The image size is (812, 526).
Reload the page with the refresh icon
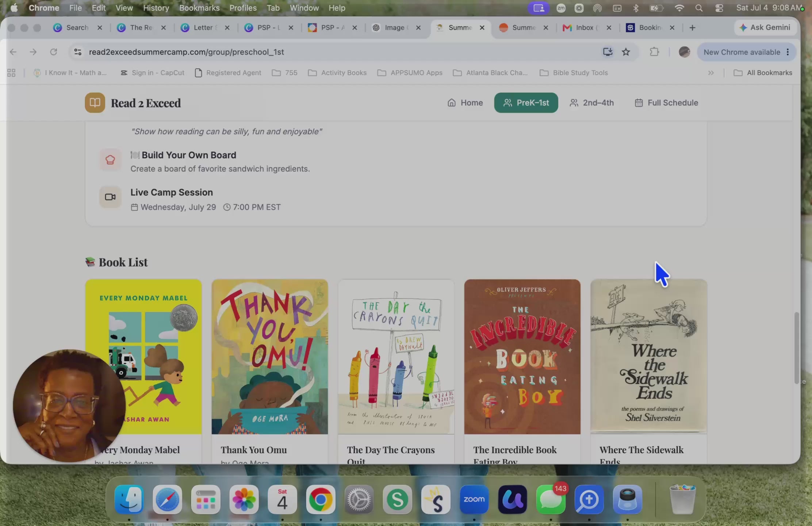[54, 52]
